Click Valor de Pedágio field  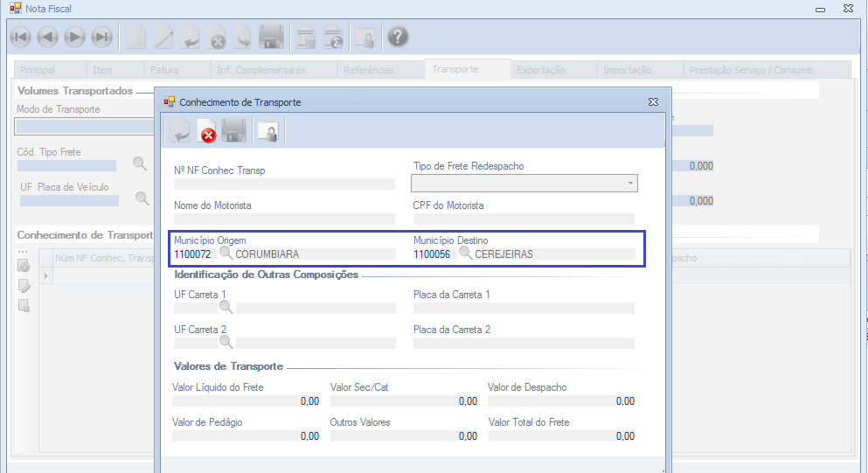click(x=247, y=436)
